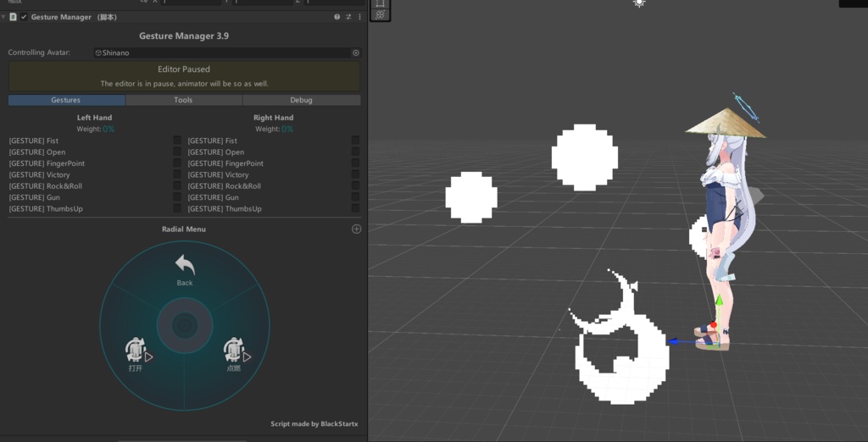
Task: Enable Right Hand FingerPoint gesture checkbox
Action: (355, 163)
